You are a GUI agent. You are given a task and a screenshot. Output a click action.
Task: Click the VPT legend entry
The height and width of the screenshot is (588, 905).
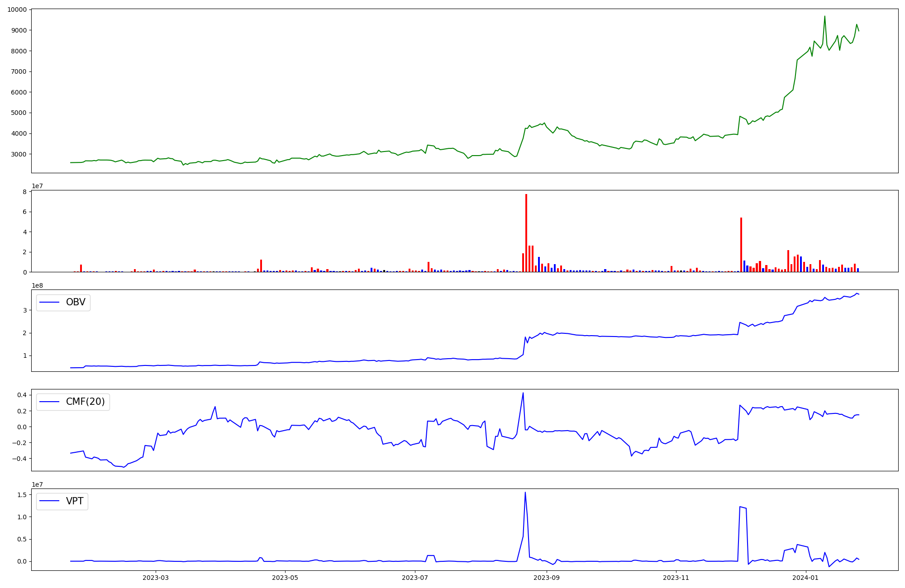click(75, 501)
